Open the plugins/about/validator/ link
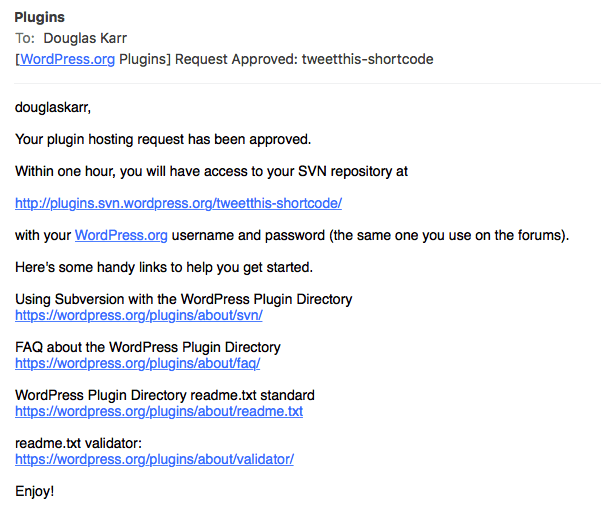Image resolution: width=601 pixels, height=518 pixels. [154, 459]
